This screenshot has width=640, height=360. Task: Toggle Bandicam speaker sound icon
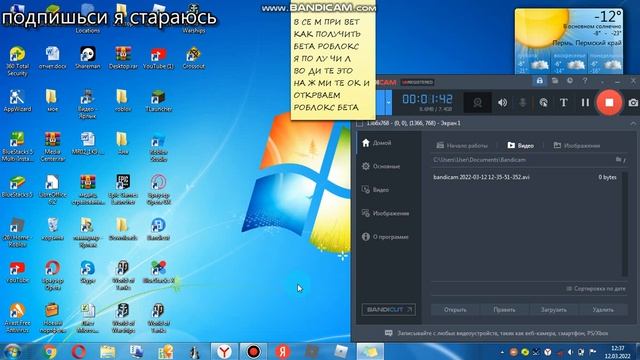[502, 102]
